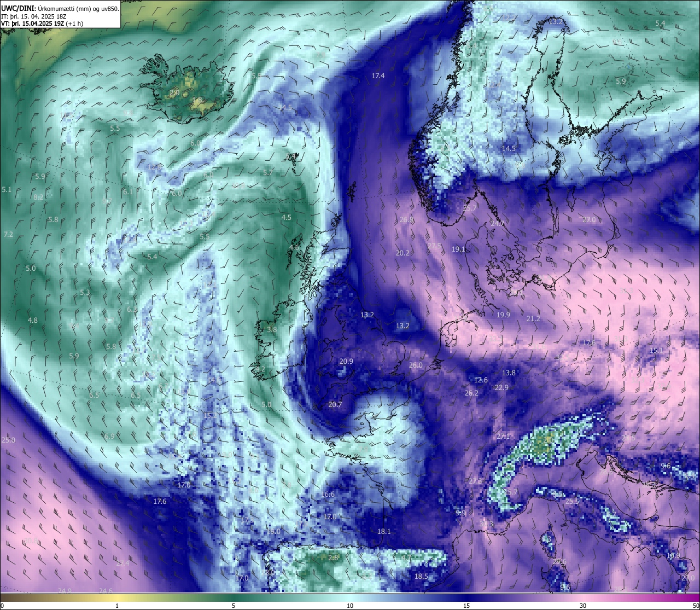Click the 6.1 value south of Iceland
700x610 pixels.
click(x=128, y=191)
